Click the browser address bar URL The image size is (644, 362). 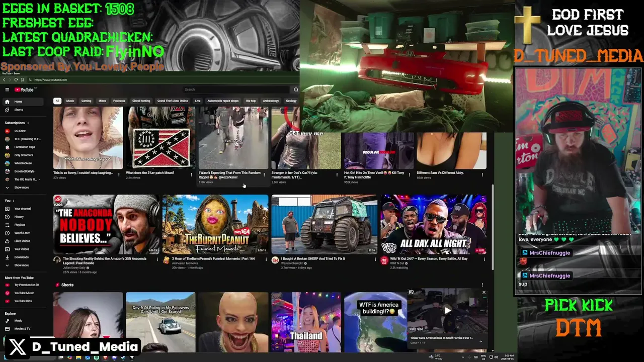click(50, 79)
